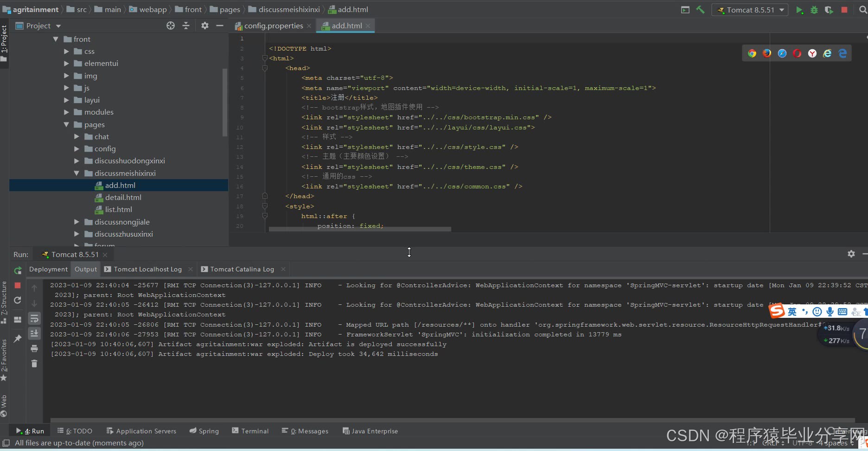The image size is (868, 451).
Task: Open page preview in Yandex browser
Action: (x=812, y=53)
